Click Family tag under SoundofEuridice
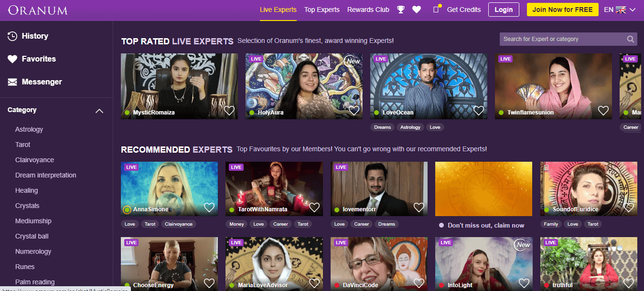The width and height of the screenshot is (644, 291). (x=551, y=224)
